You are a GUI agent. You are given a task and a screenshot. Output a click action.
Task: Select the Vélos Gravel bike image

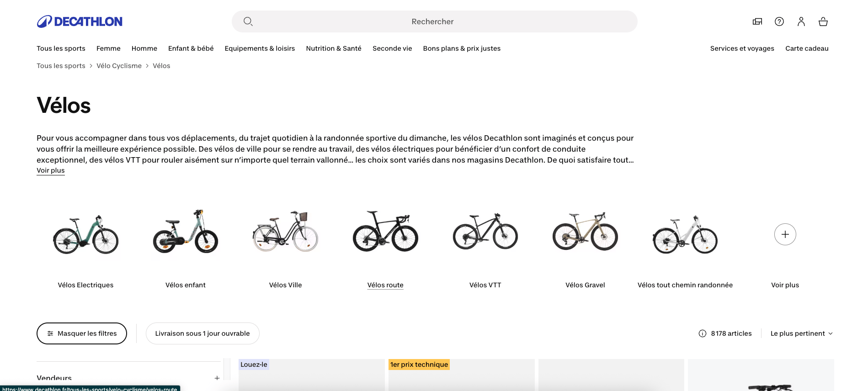tap(585, 232)
